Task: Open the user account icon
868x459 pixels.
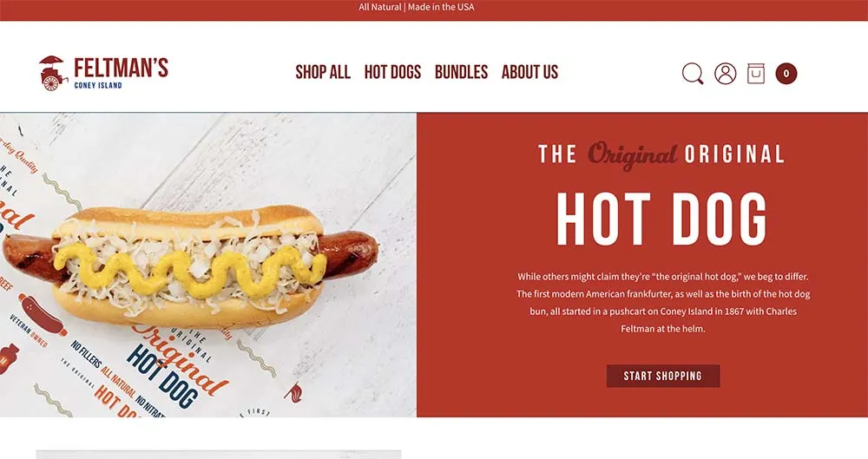Action: 725,73
